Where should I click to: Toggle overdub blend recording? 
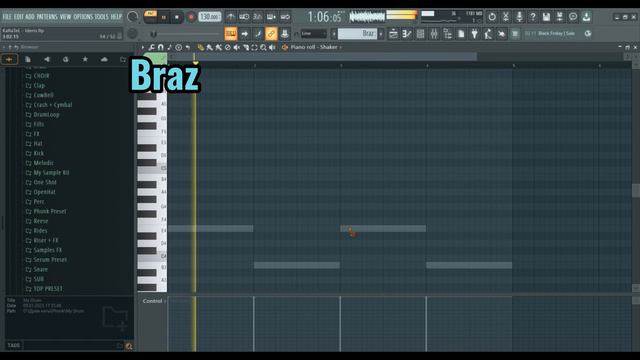(x=271, y=17)
